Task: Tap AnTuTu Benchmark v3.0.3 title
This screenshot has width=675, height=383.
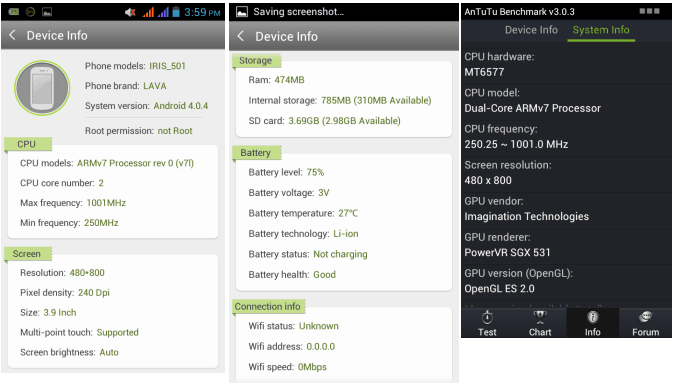Action: pyautogui.click(x=519, y=12)
